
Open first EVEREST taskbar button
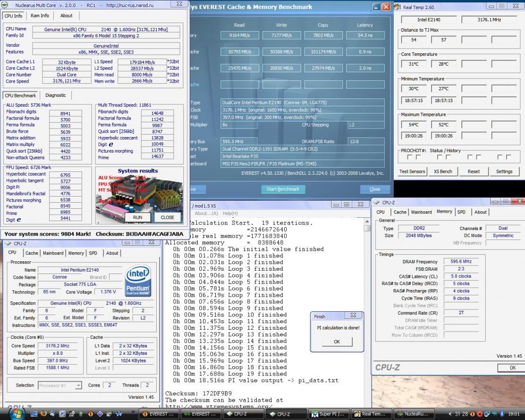pyautogui.click(x=159, y=414)
